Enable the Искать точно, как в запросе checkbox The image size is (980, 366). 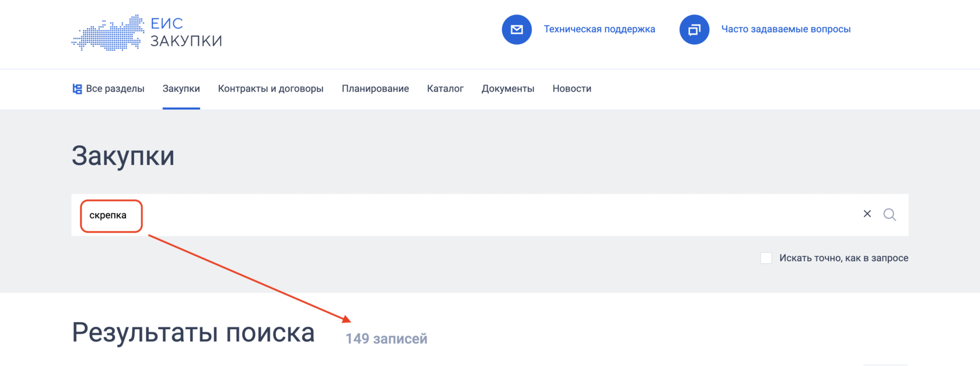coord(766,258)
